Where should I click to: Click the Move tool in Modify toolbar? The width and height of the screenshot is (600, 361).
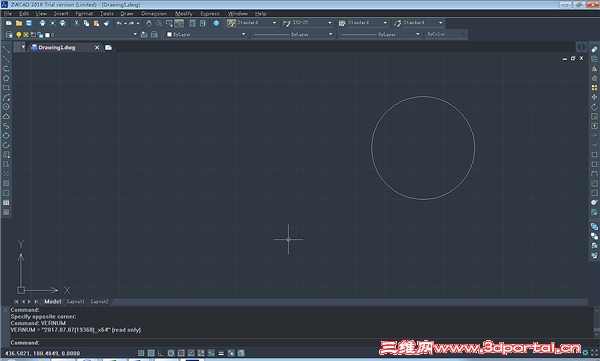(x=594, y=97)
